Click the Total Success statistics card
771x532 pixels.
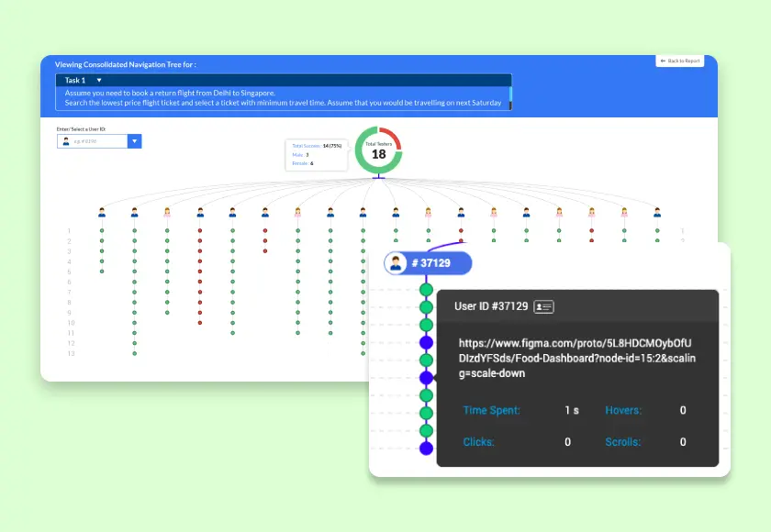317,154
